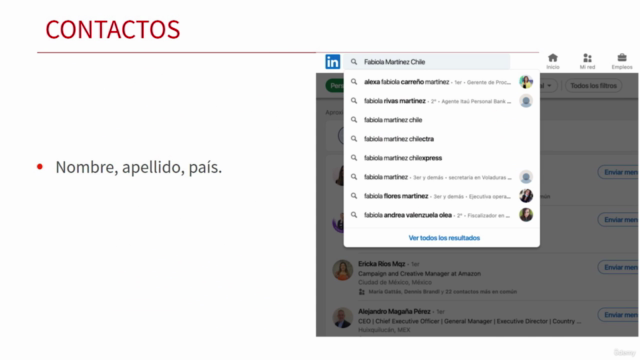Select suggestion alexa fabiola carreño martinez
Image resolution: width=640 pixels, height=360 pixels.
click(442, 82)
